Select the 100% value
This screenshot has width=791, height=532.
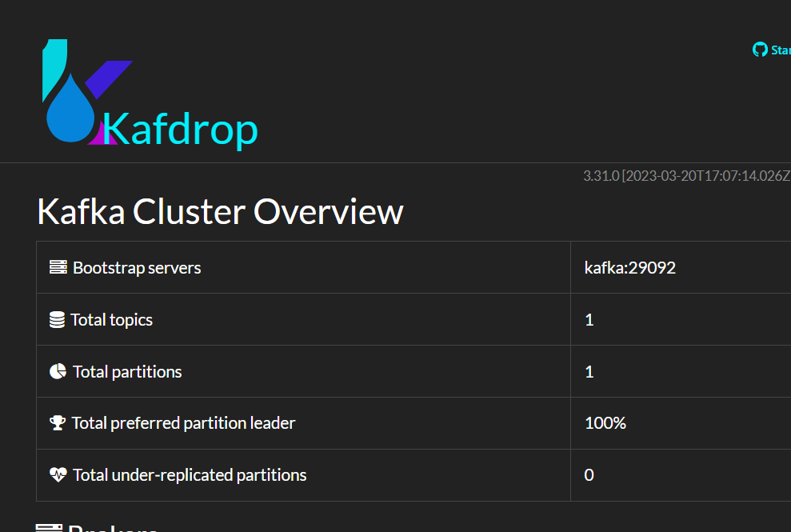[x=605, y=423]
